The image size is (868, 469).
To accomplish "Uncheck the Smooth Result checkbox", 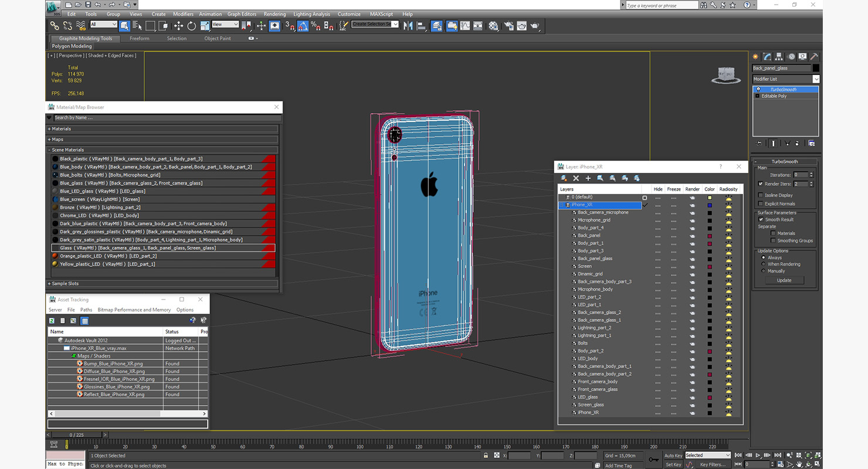I will [x=761, y=219].
